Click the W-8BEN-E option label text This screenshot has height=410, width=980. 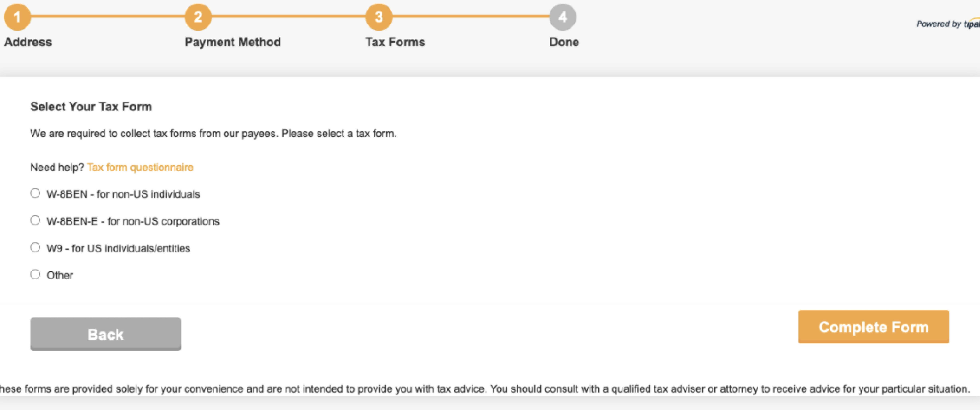(x=133, y=221)
